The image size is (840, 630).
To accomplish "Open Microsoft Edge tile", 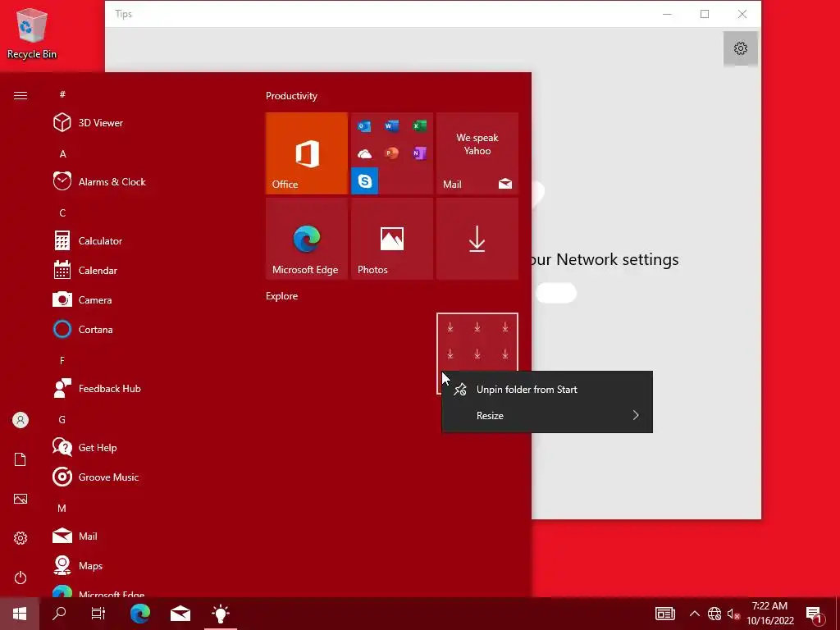I will point(307,239).
